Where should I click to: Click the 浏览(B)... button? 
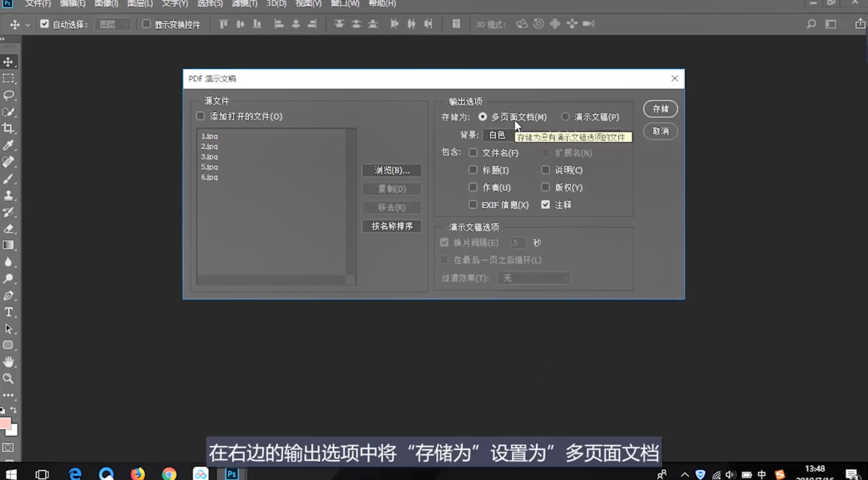coord(392,170)
